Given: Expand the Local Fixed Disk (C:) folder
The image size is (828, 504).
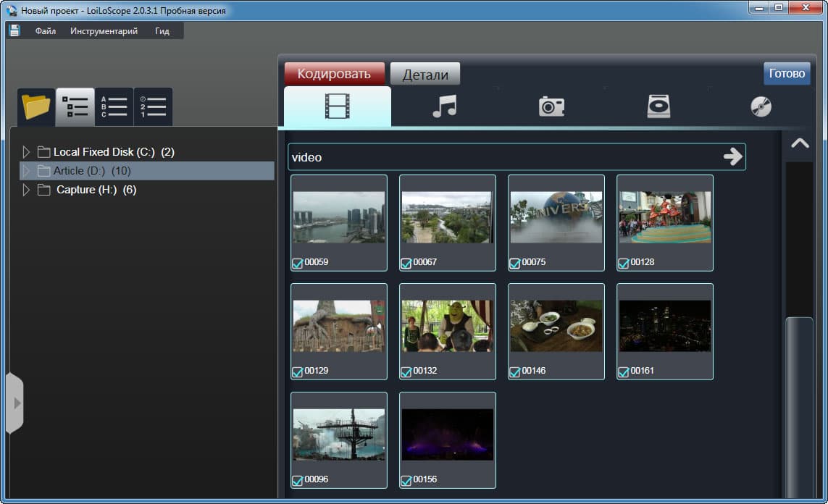Looking at the screenshot, I should (27, 152).
